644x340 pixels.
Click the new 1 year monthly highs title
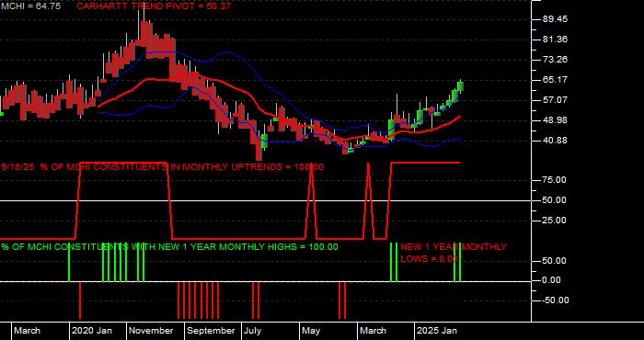pyautogui.click(x=169, y=247)
